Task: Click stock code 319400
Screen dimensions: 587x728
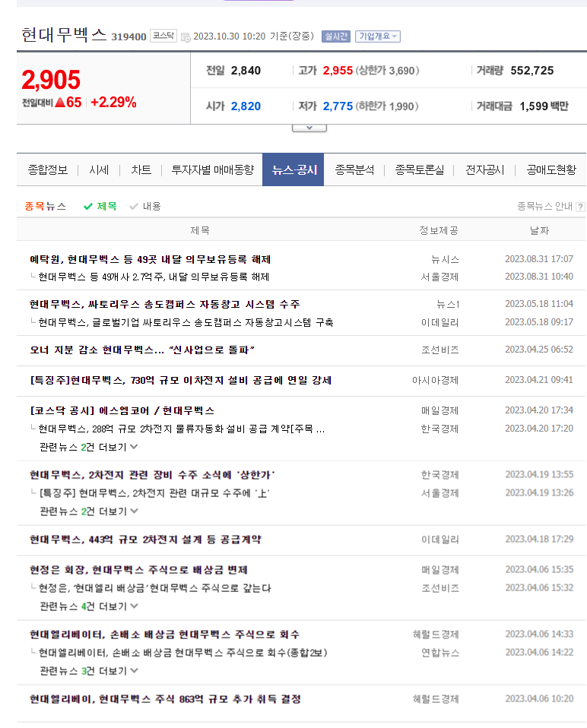Action: [x=129, y=36]
